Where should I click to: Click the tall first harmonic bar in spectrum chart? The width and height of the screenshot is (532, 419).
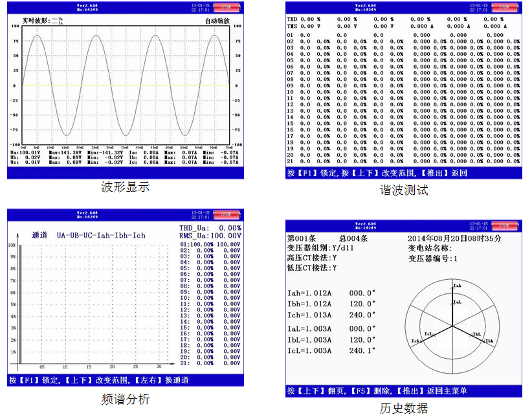(x=20, y=304)
